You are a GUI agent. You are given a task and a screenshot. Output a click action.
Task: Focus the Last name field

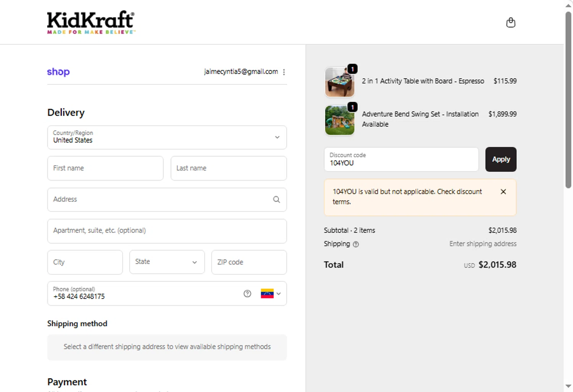point(228,168)
